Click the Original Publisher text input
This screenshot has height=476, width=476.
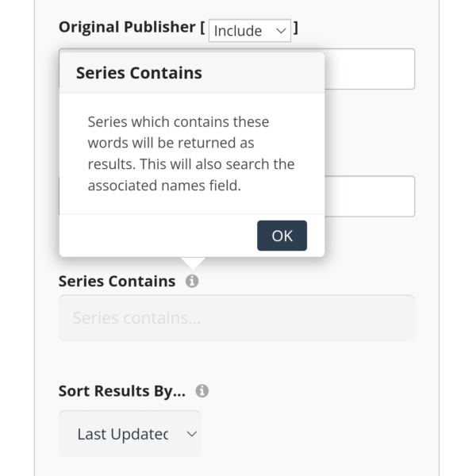(x=370, y=69)
